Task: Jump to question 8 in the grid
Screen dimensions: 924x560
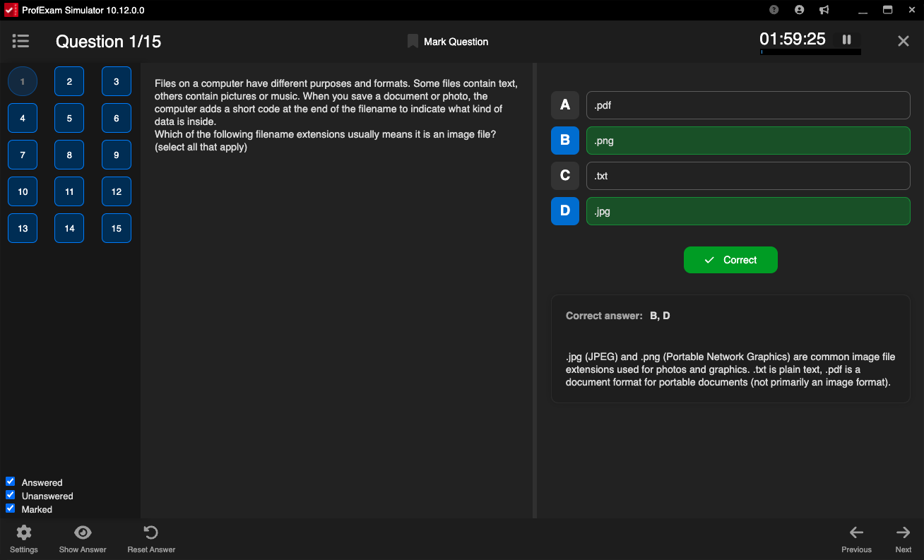Action: (69, 155)
